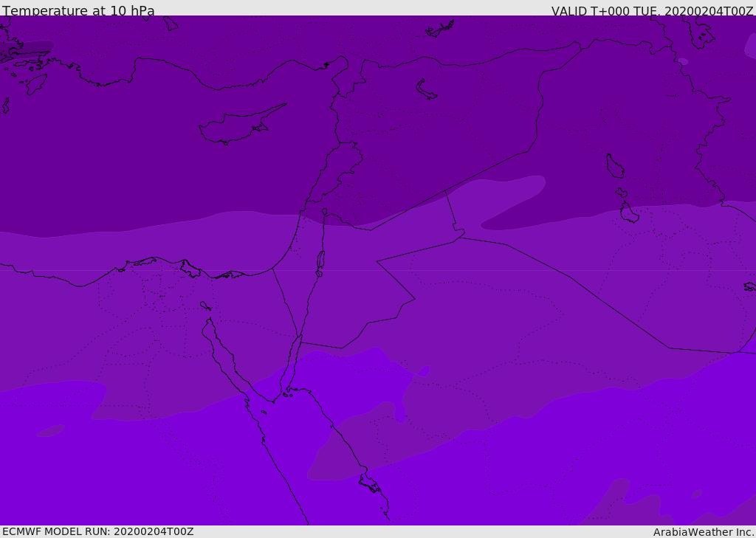Screen dimensions: 756x538
Task: Click the 'Temperature at 10 hPa' title
Action: 78,11
